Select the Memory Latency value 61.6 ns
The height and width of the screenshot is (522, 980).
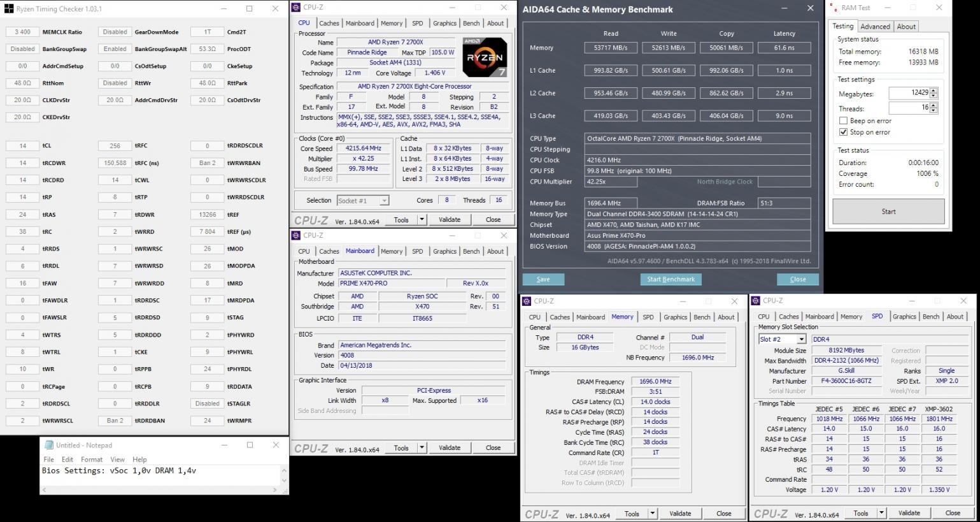pyautogui.click(x=784, y=48)
